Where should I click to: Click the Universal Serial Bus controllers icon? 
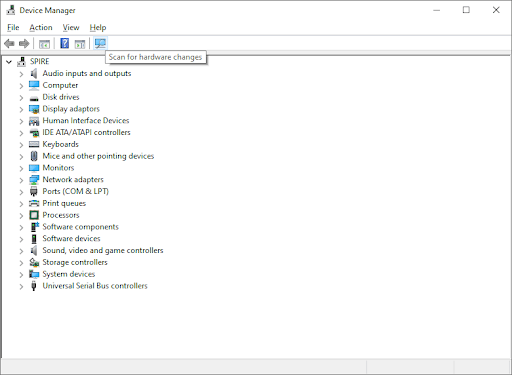(x=34, y=286)
